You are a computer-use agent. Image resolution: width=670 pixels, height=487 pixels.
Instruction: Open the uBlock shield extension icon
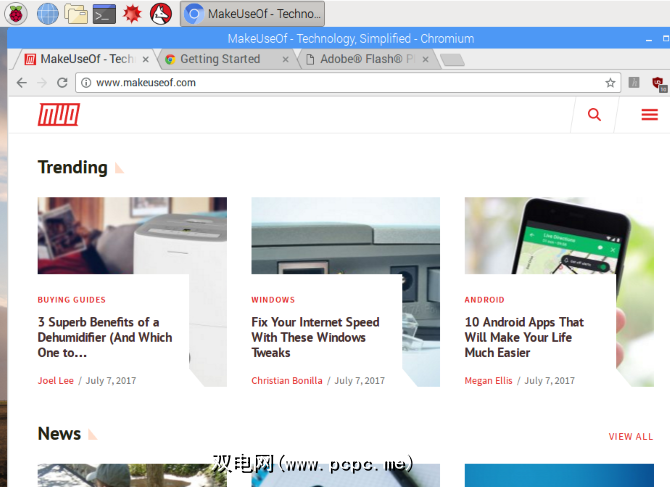click(x=658, y=83)
